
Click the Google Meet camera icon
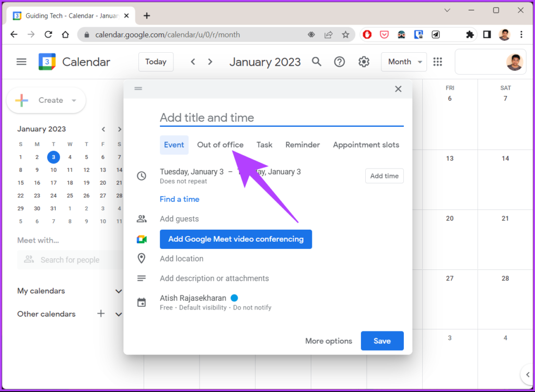(142, 239)
